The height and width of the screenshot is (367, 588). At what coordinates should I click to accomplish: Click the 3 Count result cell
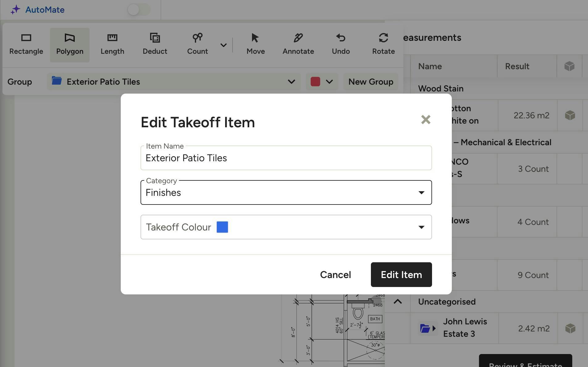click(528, 169)
